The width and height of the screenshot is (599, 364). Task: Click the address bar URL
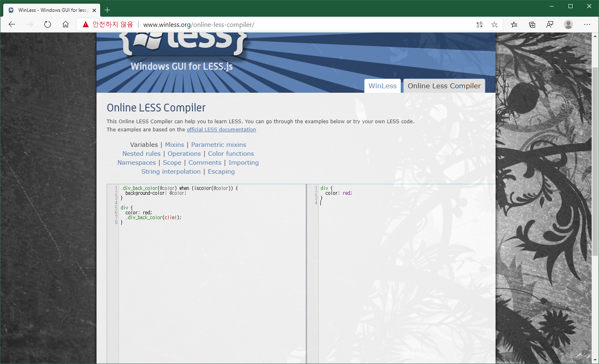199,24
